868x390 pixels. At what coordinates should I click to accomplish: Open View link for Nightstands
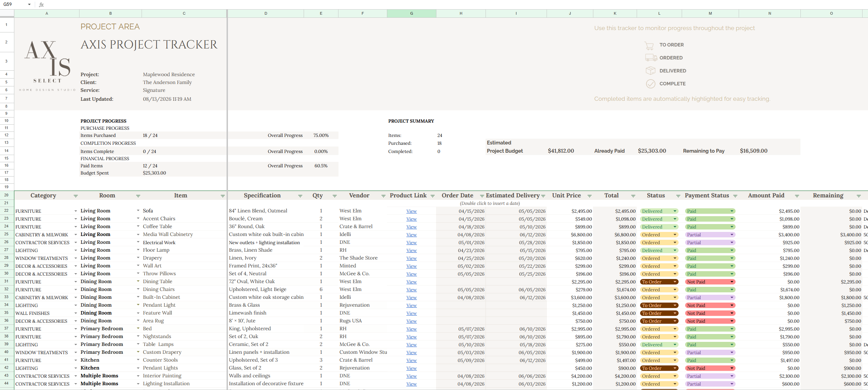pyautogui.click(x=411, y=337)
